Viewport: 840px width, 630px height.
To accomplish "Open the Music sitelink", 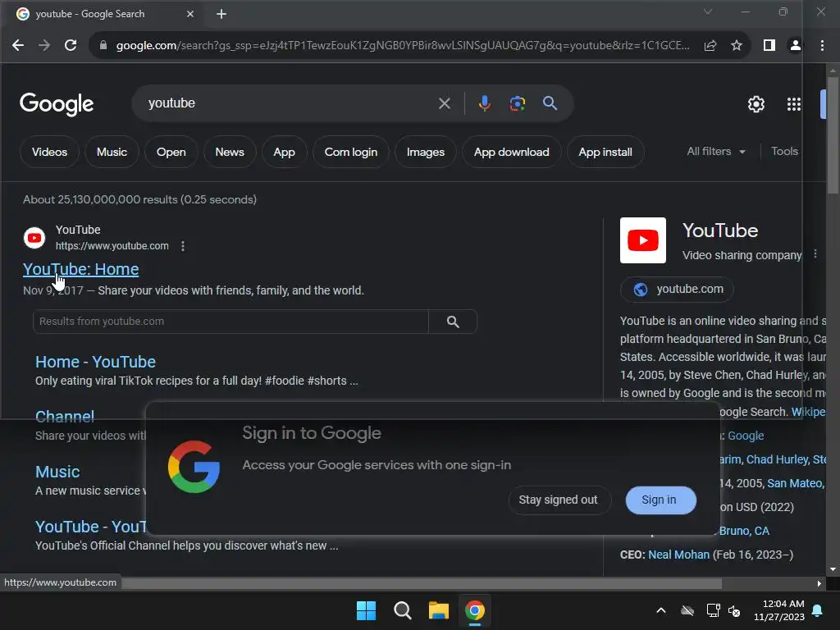I will click(57, 472).
